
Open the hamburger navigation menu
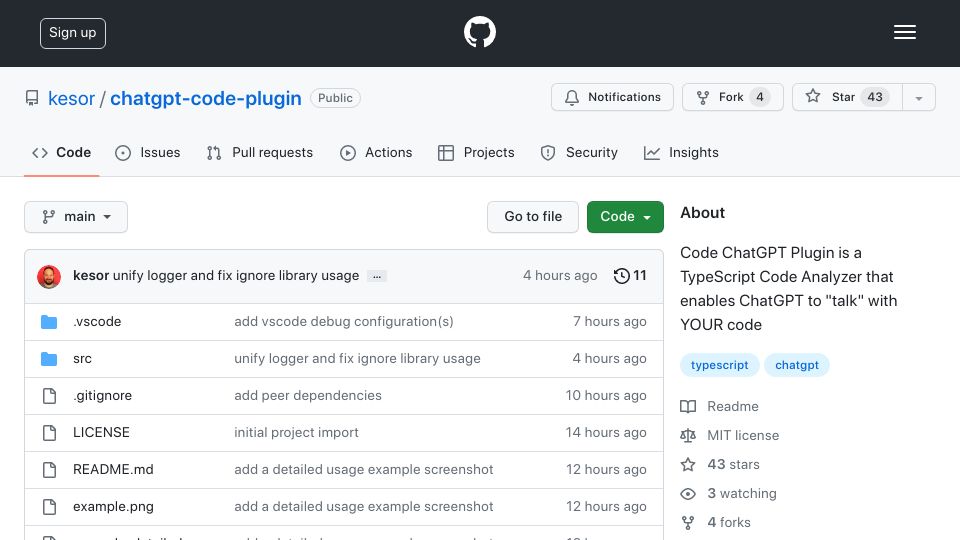[x=904, y=32]
